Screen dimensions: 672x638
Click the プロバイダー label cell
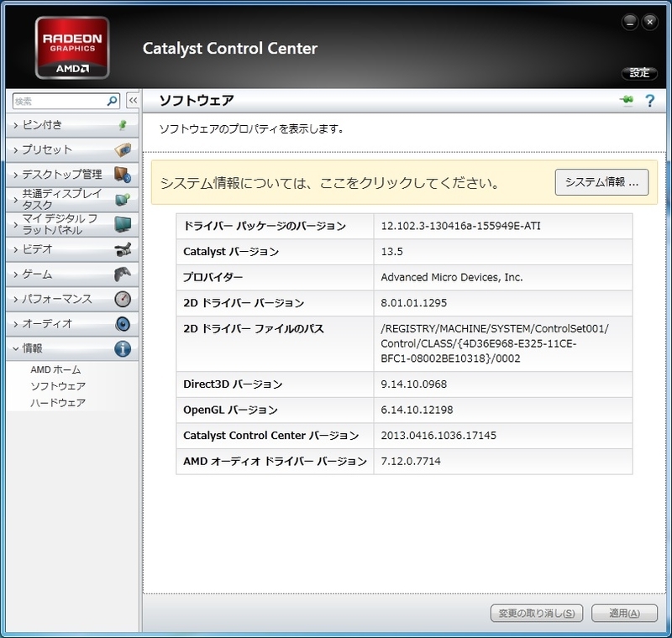coord(275,278)
